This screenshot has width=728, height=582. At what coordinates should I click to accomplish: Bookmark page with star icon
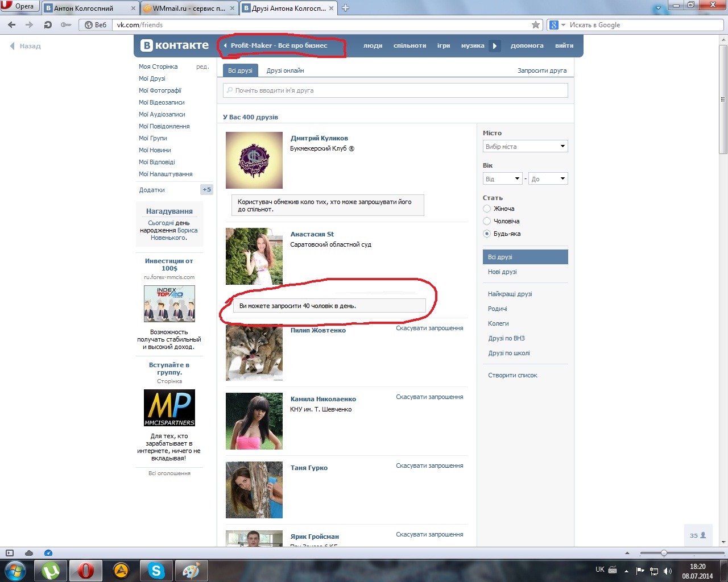535,25
